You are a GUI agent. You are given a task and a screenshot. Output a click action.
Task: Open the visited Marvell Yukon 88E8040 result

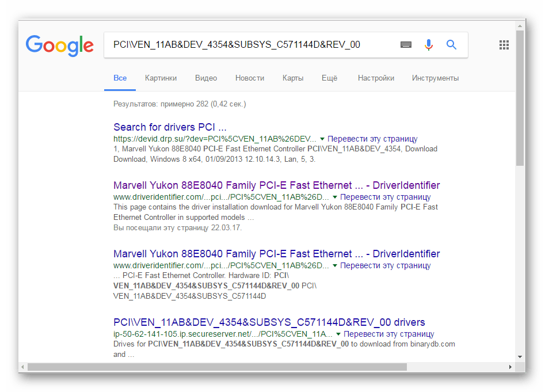tap(276, 185)
